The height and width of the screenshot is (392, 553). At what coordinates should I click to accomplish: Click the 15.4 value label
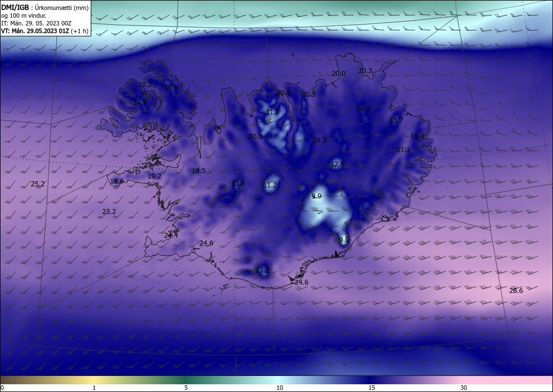(x=417, y=136)
